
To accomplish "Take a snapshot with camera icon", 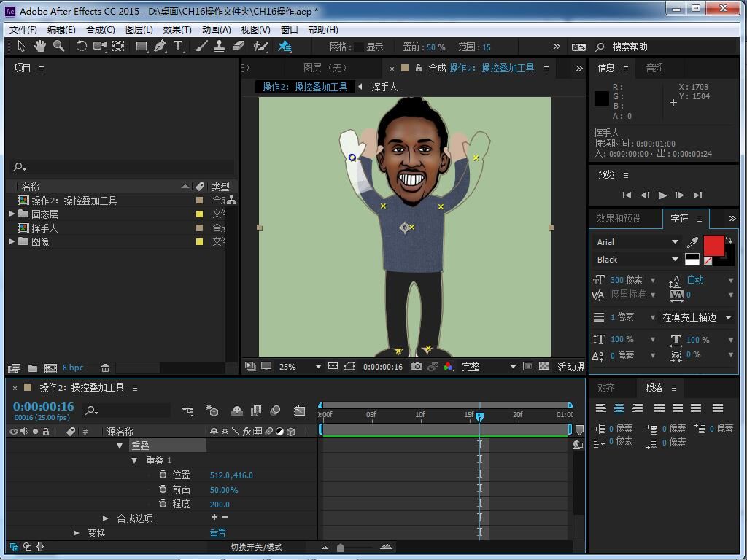I will (416, 367).
